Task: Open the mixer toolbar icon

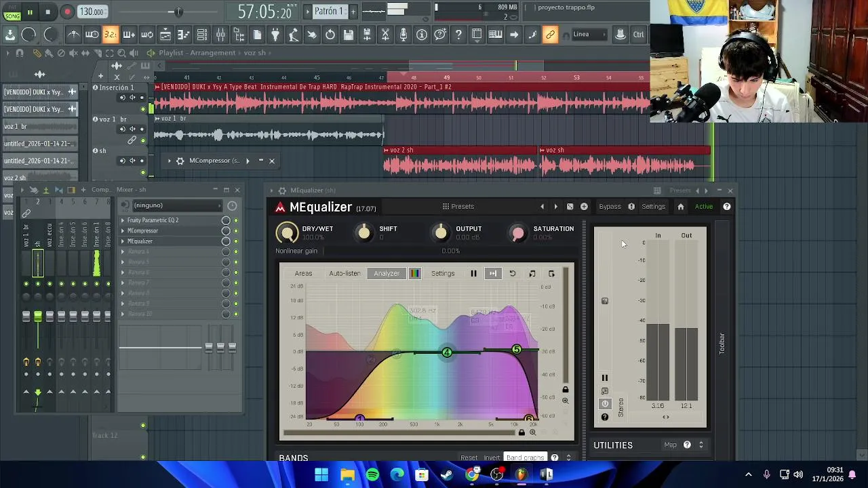Action: point(220,35)
